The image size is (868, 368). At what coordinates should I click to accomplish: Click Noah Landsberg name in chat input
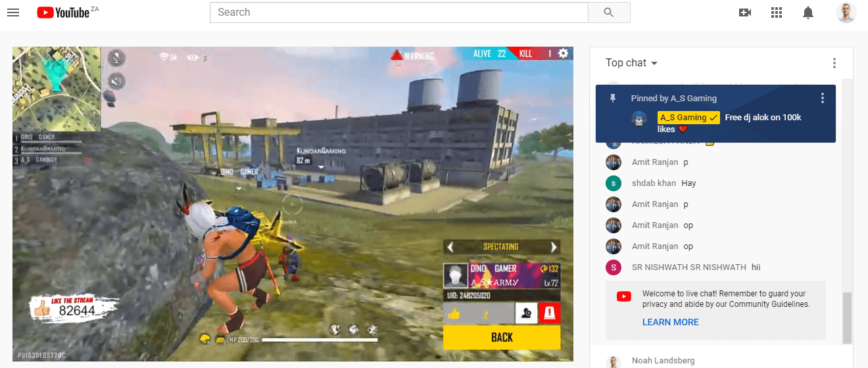tap(663, 361)
